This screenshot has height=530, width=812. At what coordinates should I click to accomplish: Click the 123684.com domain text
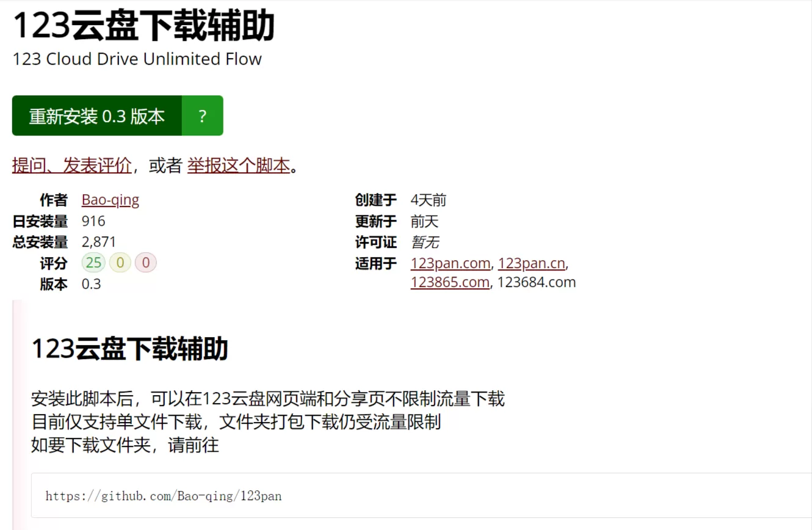click(537, 282)
